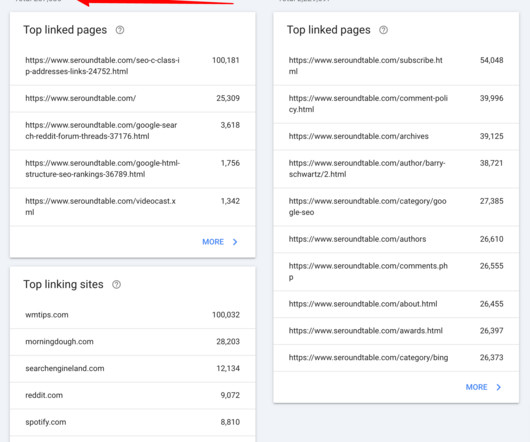Screen dimensions: 530x442
Task: Click right Top linked pages heading
Action: 329,30
